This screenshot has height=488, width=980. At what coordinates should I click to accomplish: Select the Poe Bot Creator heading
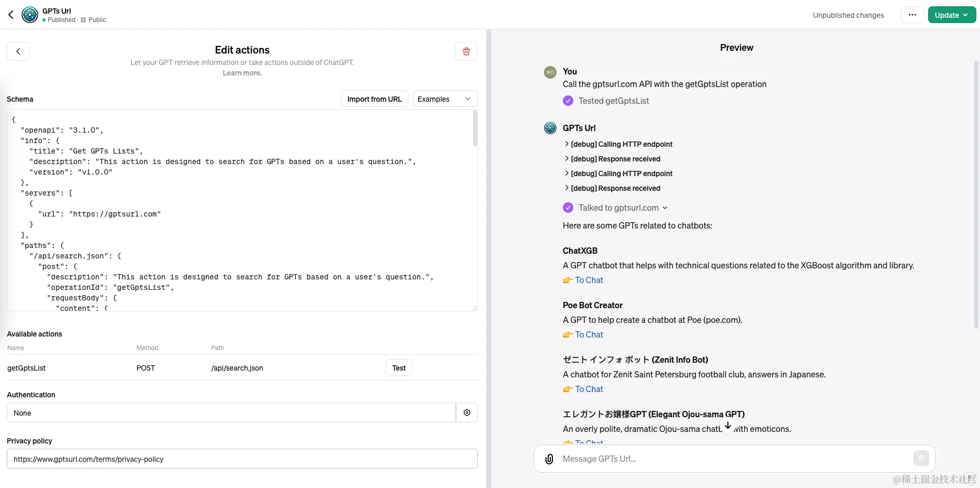(593, 305)
